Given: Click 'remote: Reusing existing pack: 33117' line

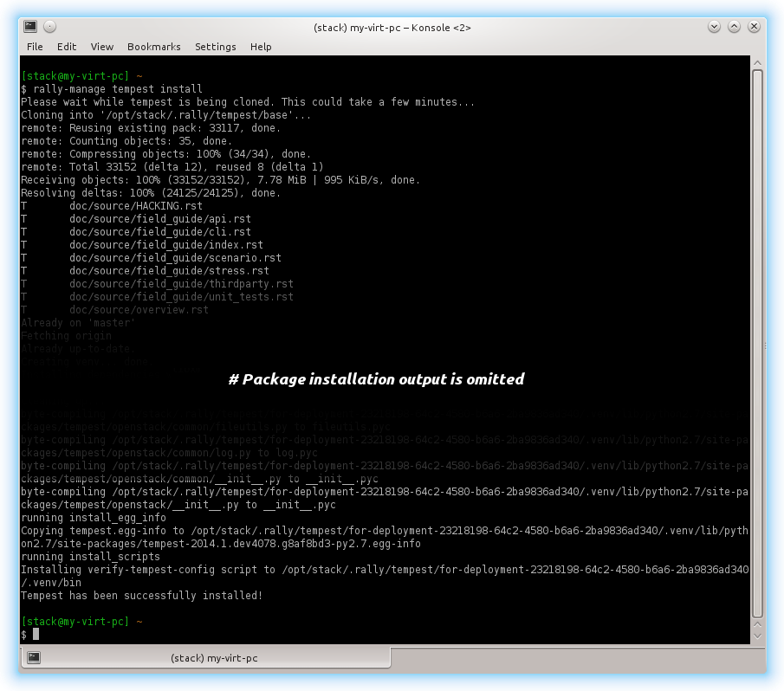Looking at the screenshot, I should [151, 128].
